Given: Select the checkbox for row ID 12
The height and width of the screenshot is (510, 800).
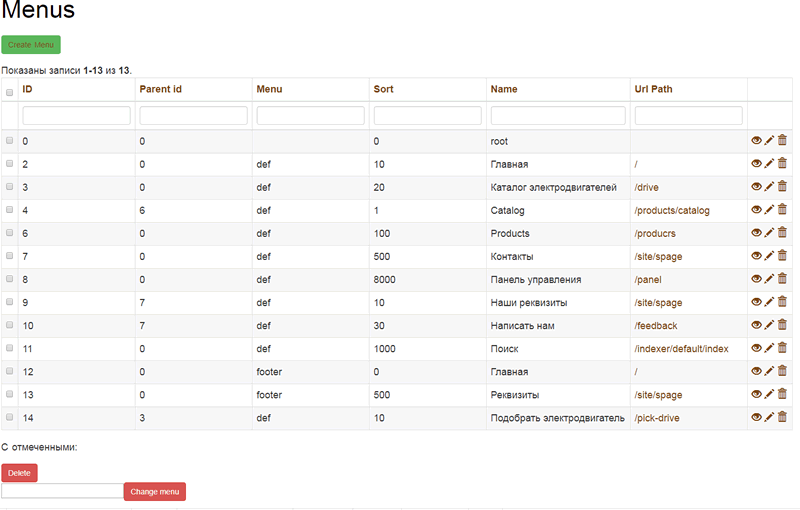Looking at the screenshot, I should (x=10, y=371).
